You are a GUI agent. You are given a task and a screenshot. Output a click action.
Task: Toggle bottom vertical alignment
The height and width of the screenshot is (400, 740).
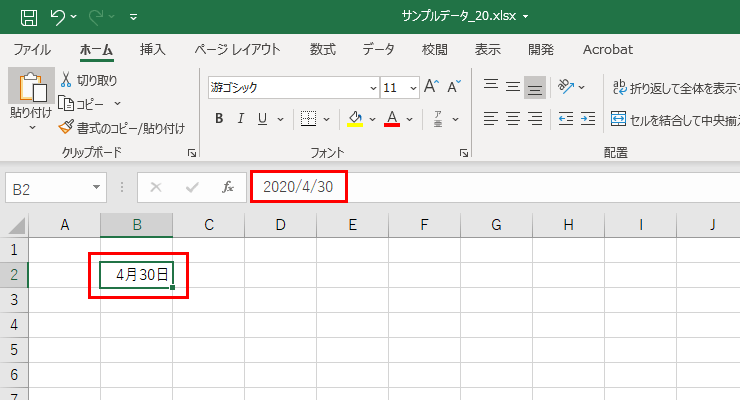tap(535, 88)
